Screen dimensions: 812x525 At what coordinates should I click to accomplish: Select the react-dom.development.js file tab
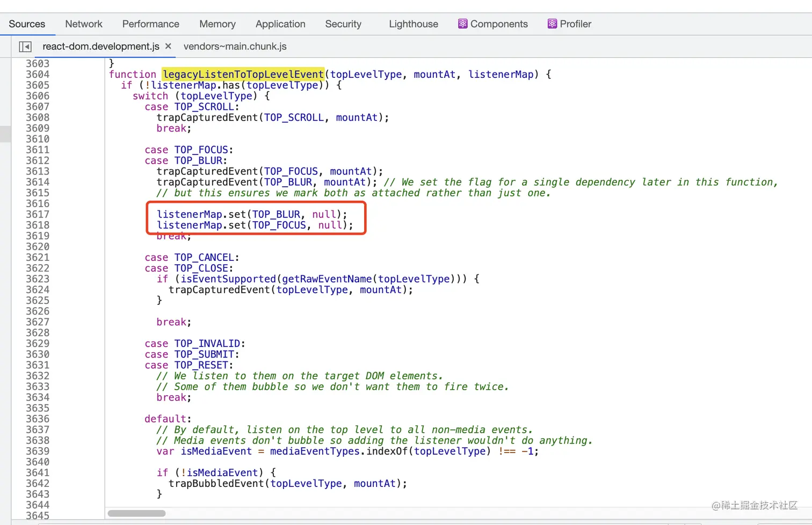click(101, 47)
